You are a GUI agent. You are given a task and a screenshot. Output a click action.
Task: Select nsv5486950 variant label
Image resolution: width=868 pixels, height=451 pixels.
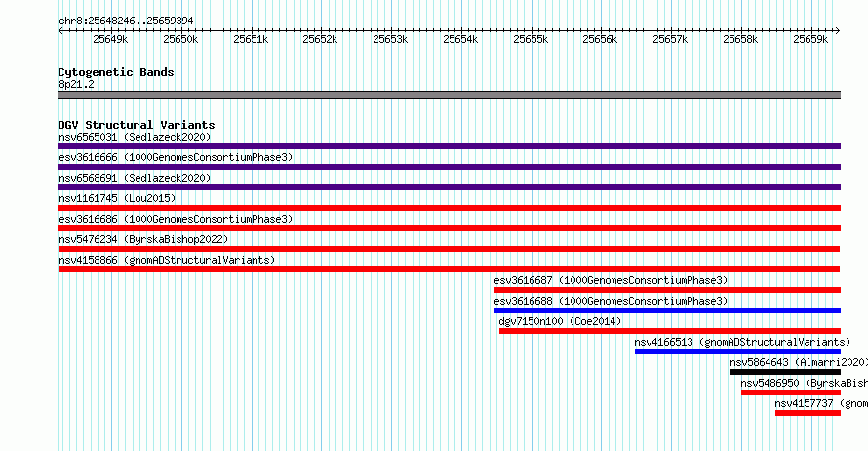805,383
